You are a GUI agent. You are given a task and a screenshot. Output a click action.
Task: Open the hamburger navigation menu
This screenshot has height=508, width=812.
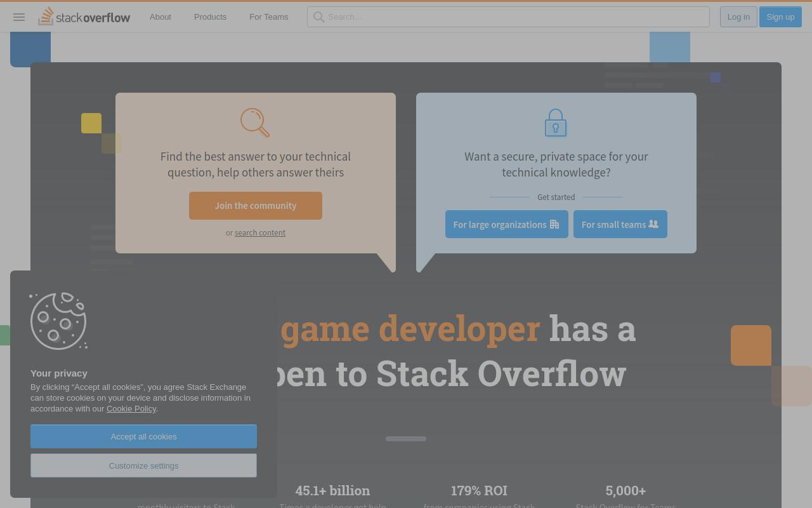click(x=19, y=17)
